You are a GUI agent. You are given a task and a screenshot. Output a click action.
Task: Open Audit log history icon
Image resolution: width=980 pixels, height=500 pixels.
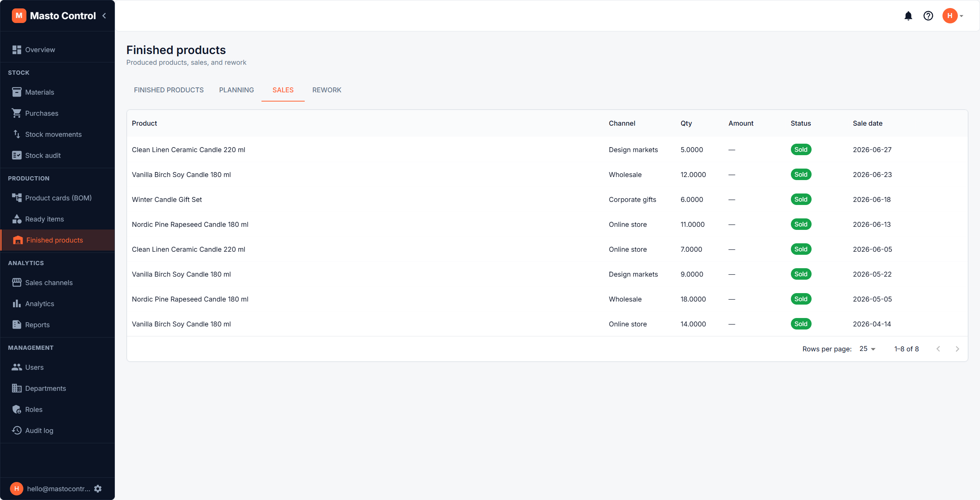point(16,430)
